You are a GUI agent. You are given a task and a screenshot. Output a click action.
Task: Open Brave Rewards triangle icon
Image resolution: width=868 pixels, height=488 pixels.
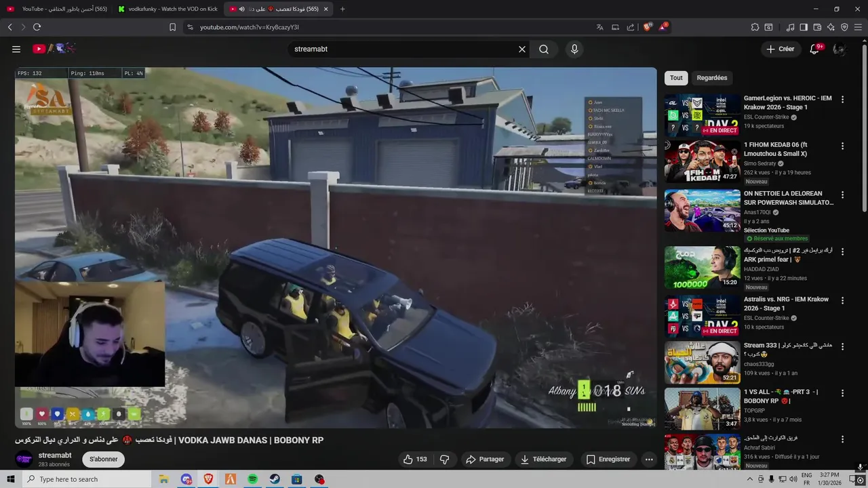pyautogui.click(x=663, y=27)
